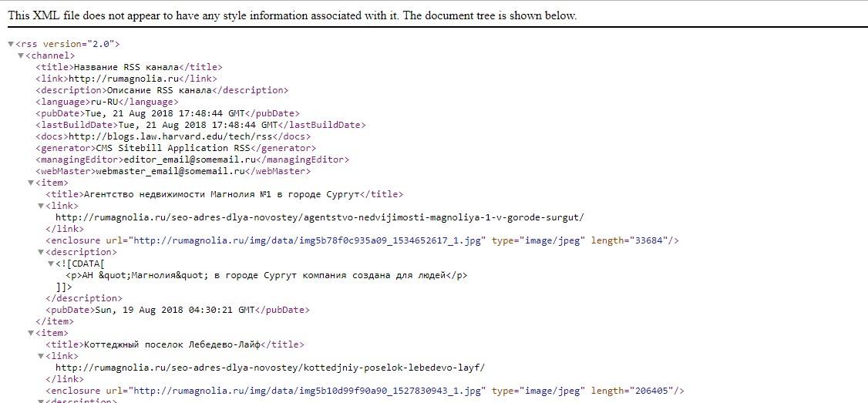Image resolution: width=868 pixels, height=403 pixels.
Task: Click enclosure attribute length="33684"
Action: click(628, 241)
